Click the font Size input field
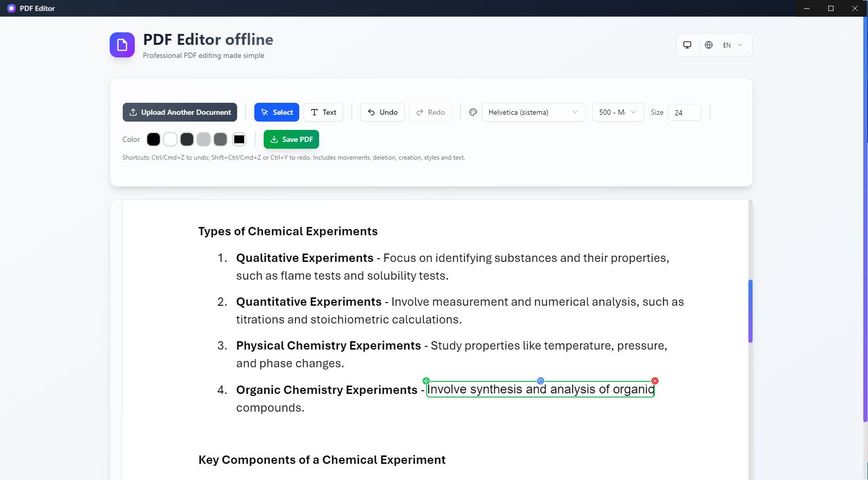Viewport: 868px width, 480px height. pyautogui.click(x=684, y=112)
